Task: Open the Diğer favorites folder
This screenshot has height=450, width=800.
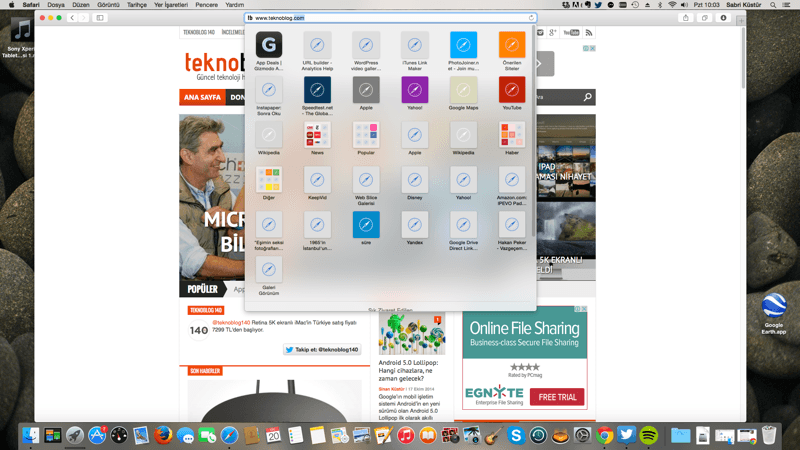Action: click(x=269, y=180)
